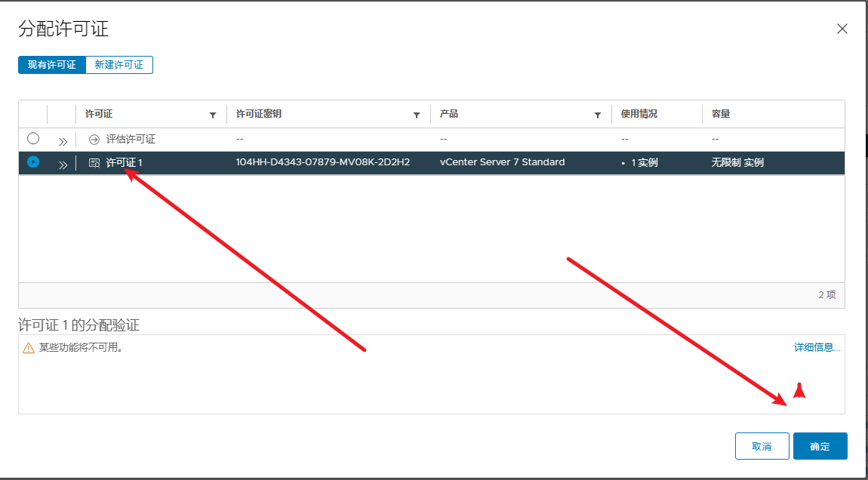Click the warning triangle icon
The height and width of the screenshot is (480, 868).
[29, 348]
